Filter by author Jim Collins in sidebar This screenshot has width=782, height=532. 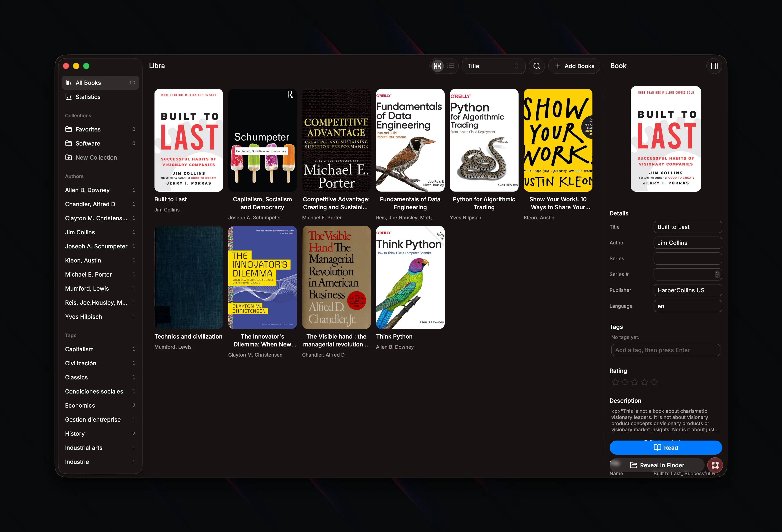point(100,232)
